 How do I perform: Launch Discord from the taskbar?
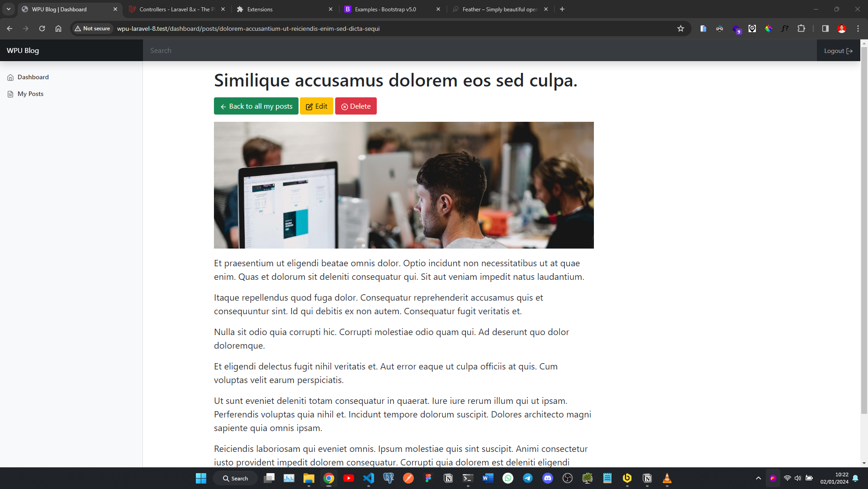[x=547, y=478]
